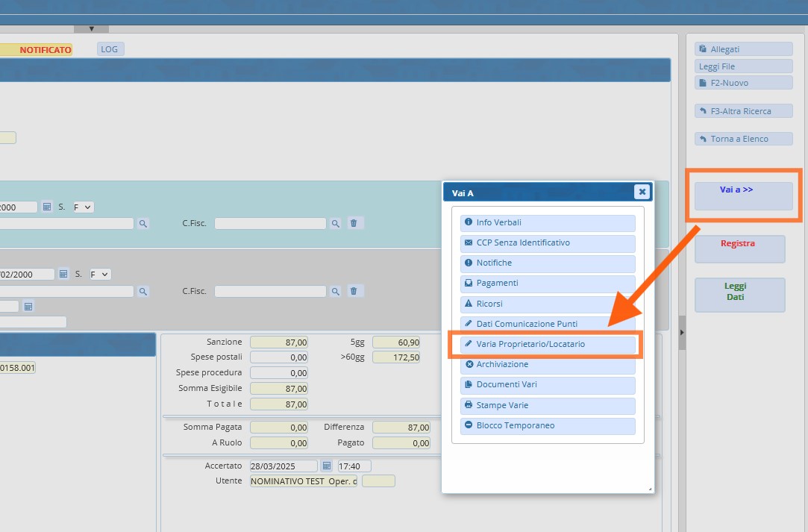Select Ricorsi from the Vai A list
Screen dimensions: 808x532
548,304
